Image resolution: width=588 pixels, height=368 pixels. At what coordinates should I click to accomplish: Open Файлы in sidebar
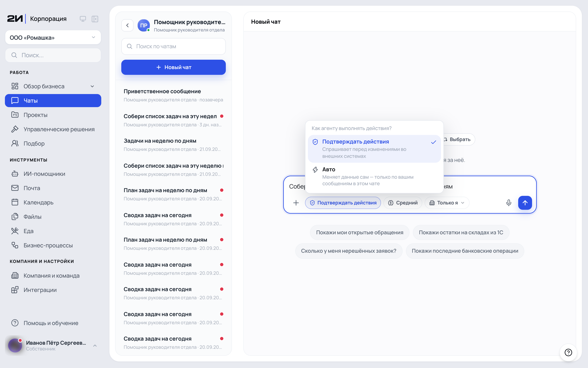pyautogui.click(x=53, y=217)
